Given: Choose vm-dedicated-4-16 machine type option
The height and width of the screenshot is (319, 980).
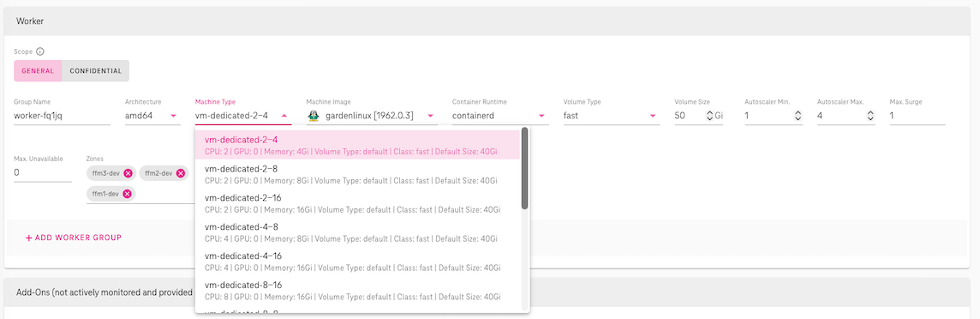Looking at the screenshot, I should click(x=357, y=262).
